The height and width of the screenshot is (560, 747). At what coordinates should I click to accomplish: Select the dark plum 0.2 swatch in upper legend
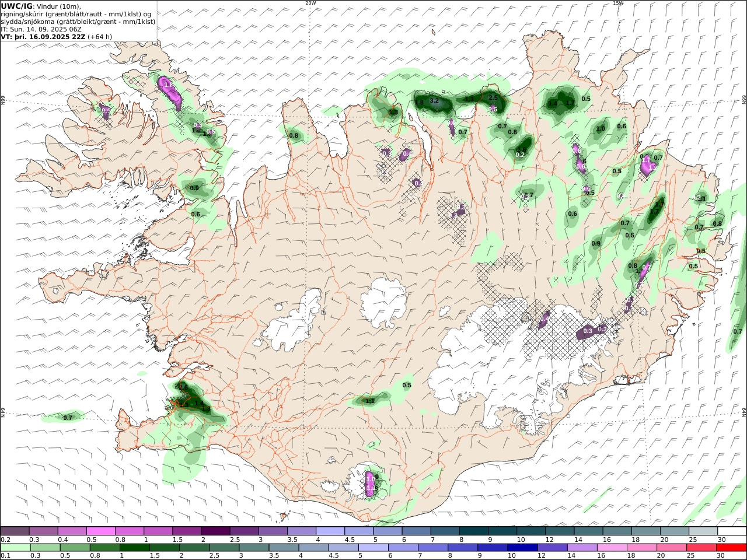point(15,531)
